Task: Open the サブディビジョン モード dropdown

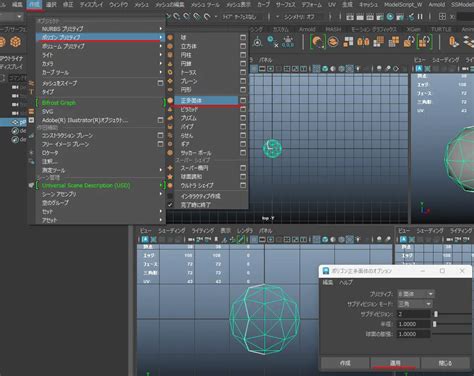Action: click(414, 304)
